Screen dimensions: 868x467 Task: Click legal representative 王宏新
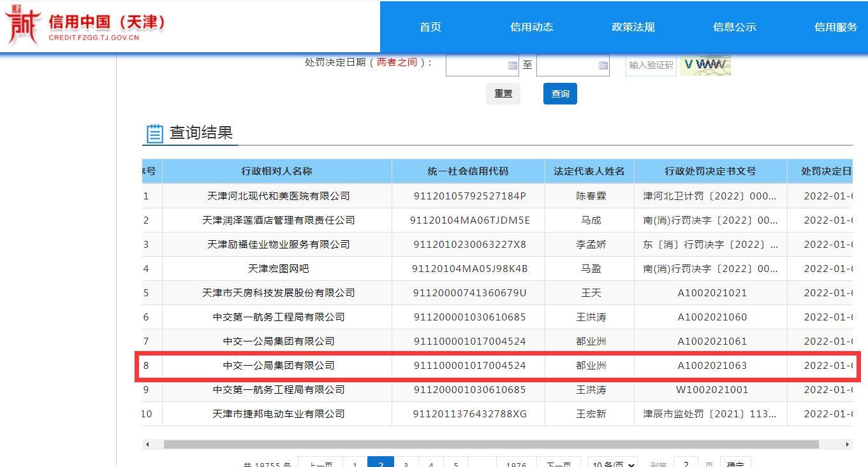pyautogui.click(x=591, y=414)
